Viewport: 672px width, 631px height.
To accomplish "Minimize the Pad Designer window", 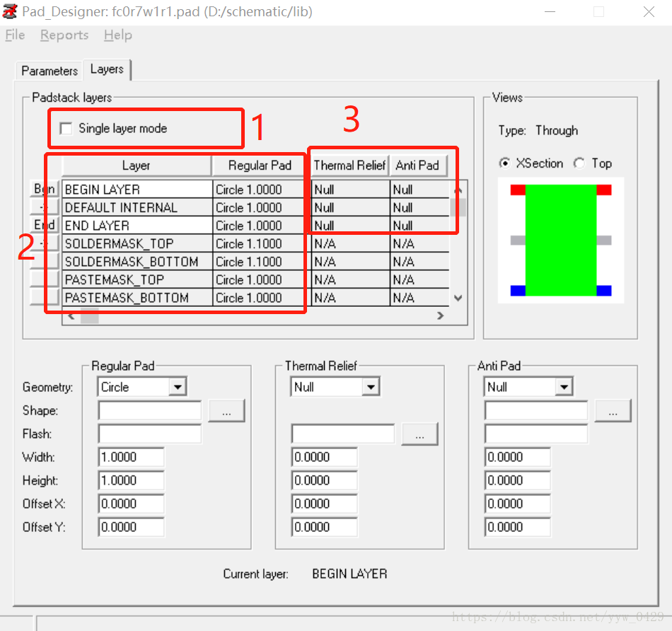I will click(550, 11).
